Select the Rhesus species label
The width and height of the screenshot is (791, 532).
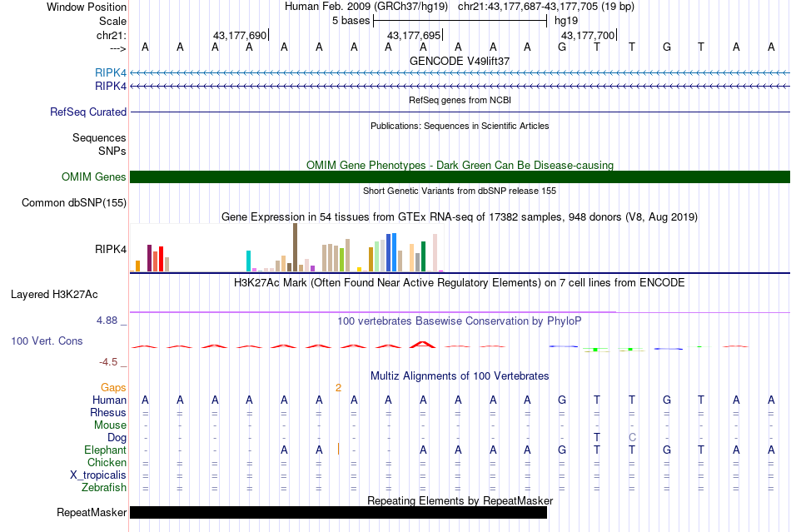[x=108, y=412]
